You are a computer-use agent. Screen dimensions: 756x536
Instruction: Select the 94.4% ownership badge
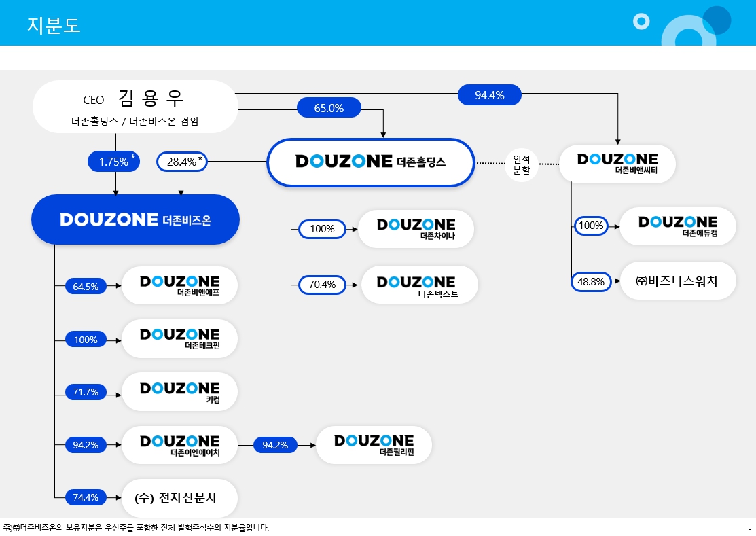[489, 95]
